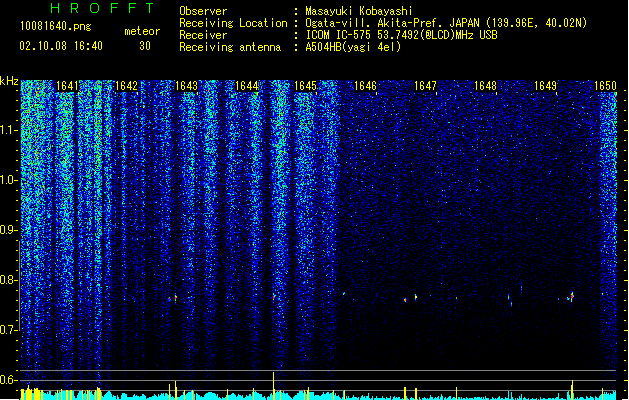Click the meteor count value 30
Image resolution: width=629 pixels, height=400 pixels.
[x=145, y=46]
